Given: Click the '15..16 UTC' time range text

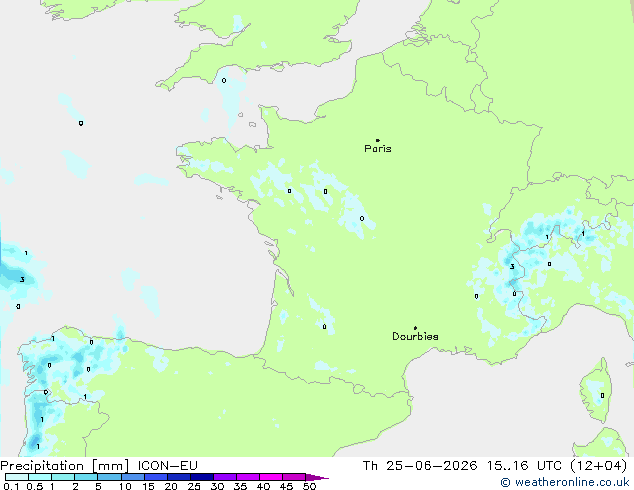Looking at the screenshot, I should pyautogui.click(x=524, y=466).
